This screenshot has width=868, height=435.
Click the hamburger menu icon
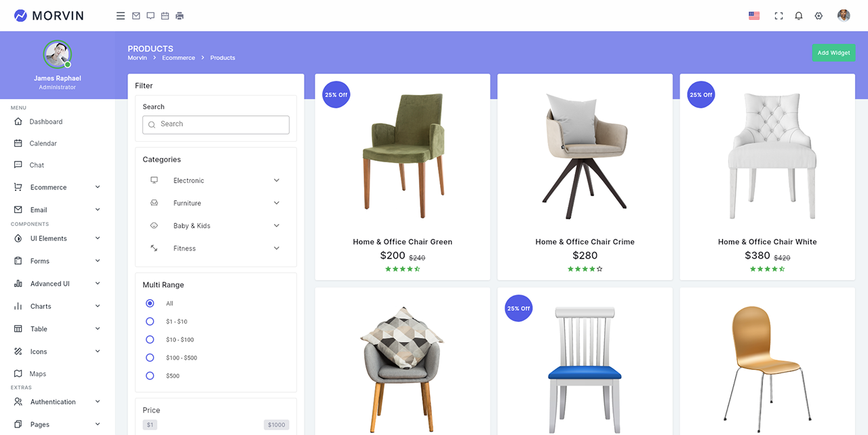pos(121,16)
